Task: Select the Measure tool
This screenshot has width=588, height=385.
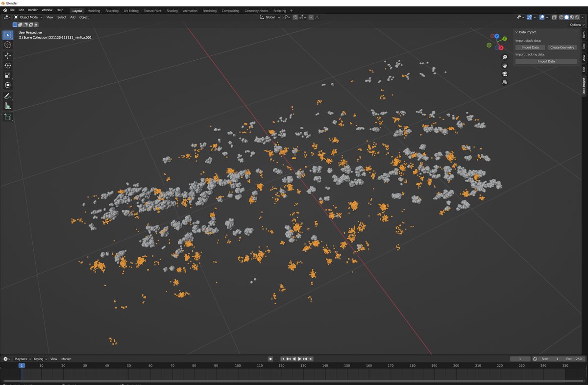Action: [x=8, y=106]
